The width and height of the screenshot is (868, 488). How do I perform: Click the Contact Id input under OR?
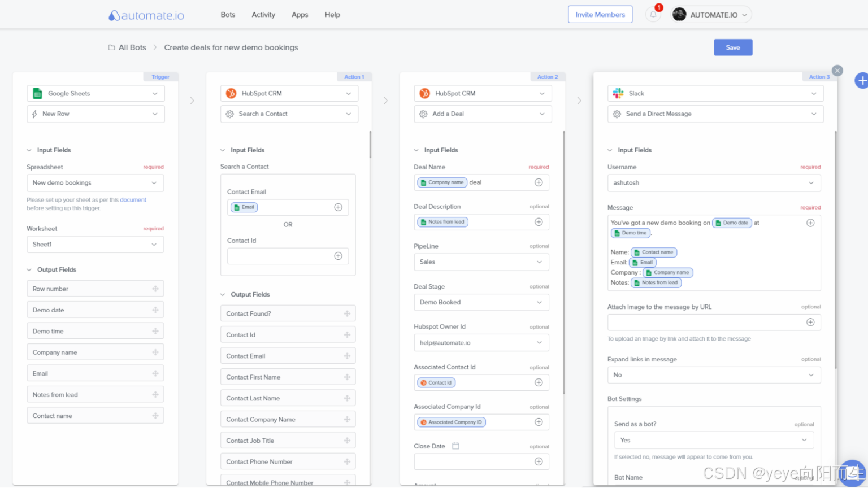tap(288, 256)
